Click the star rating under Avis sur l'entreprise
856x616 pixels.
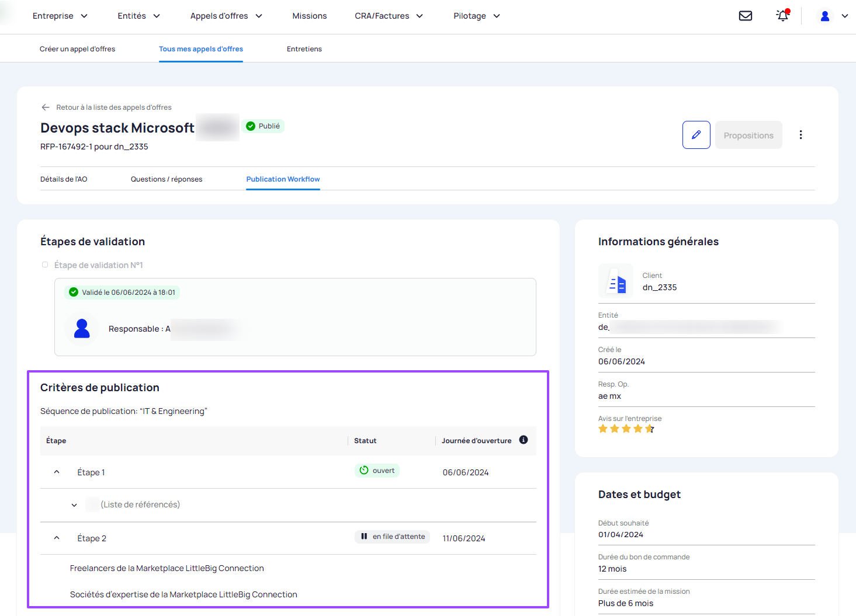[x=626, y=429]
